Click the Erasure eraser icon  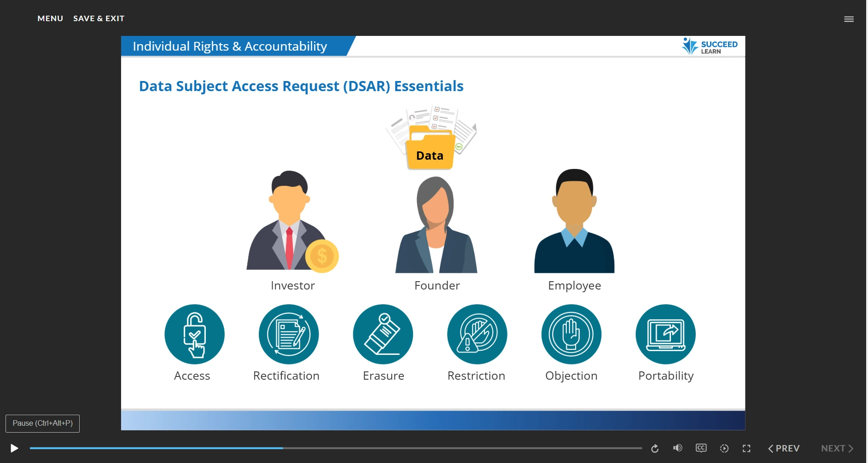[383, 334]
